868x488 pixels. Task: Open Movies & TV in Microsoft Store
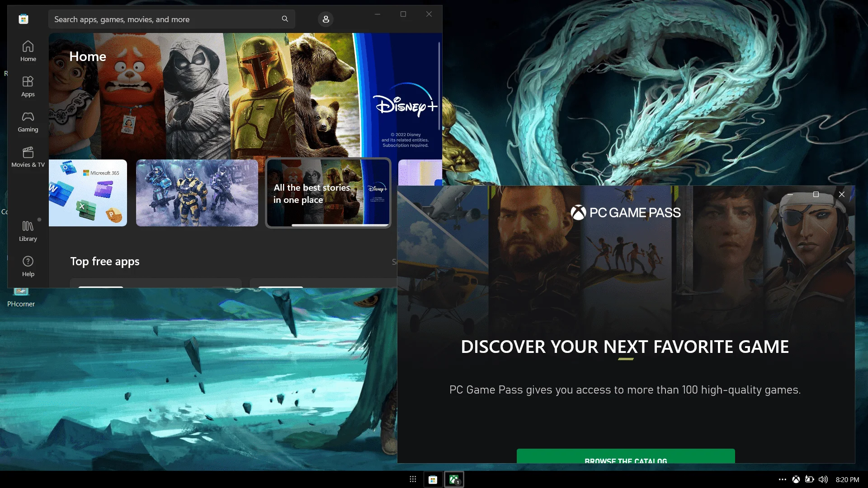pos(28,157)
